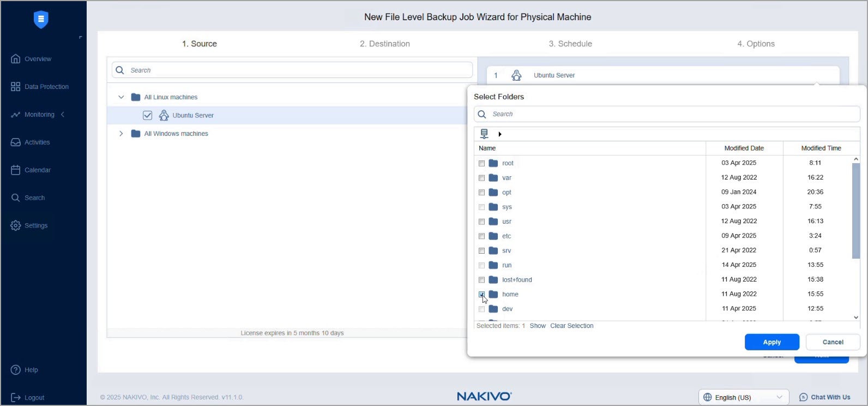Open Data Protection grid icon
Image resolution: width=868 pixels, height=406 pixels.
[x=15, y=87]
